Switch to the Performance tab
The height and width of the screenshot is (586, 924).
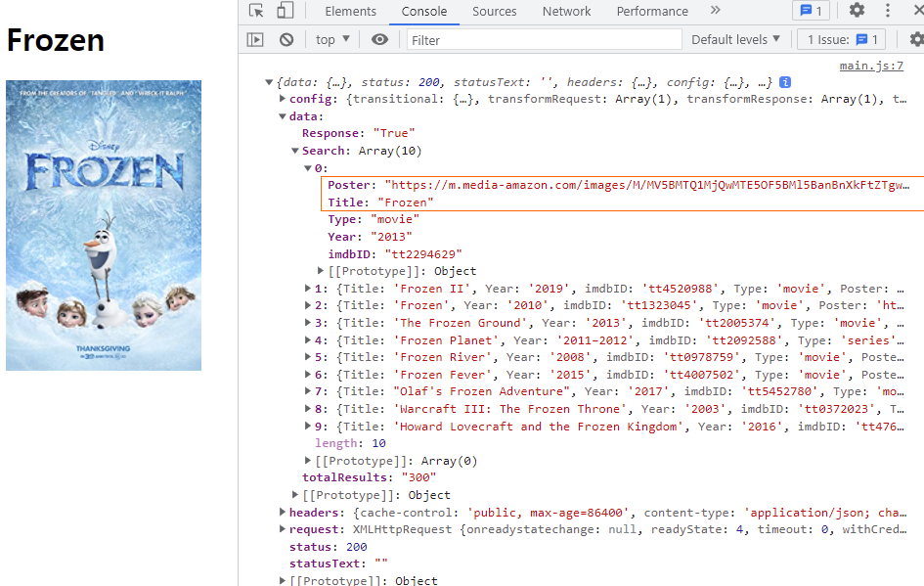(x=652, y=11)
